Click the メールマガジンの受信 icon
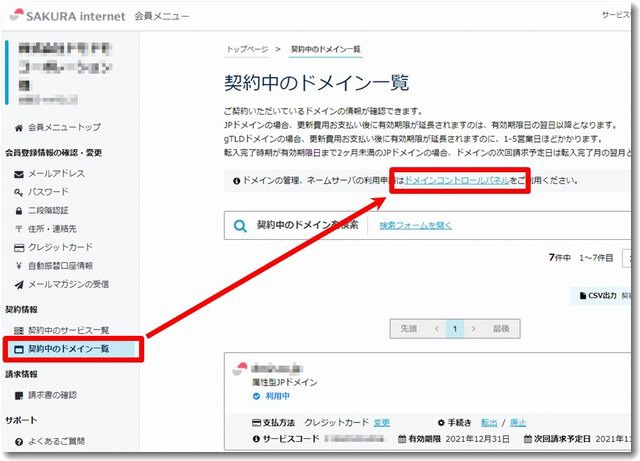640x461 pixels. click(19, 284)
